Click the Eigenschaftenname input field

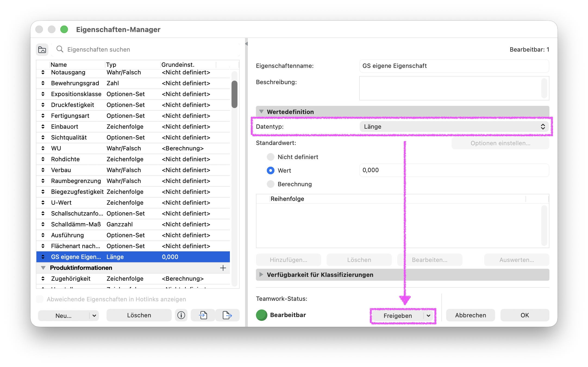(x=454, y=66)
